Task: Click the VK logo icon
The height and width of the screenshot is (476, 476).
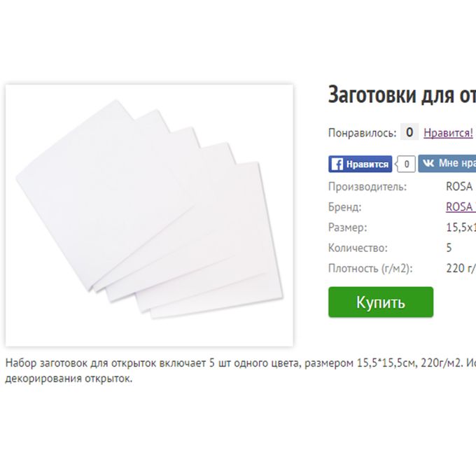Action: (428, 163)
